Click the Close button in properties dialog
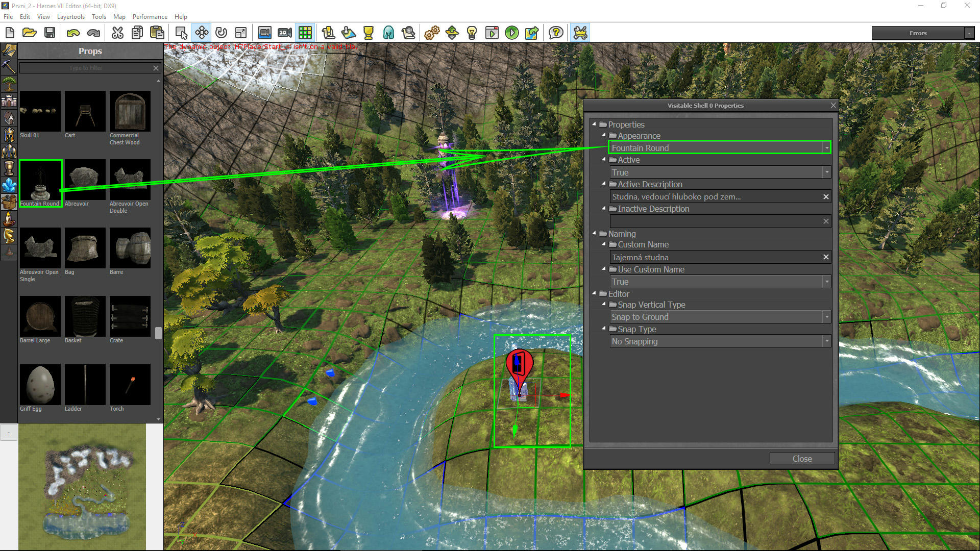The image size is (980, 551). click(802, 459)
